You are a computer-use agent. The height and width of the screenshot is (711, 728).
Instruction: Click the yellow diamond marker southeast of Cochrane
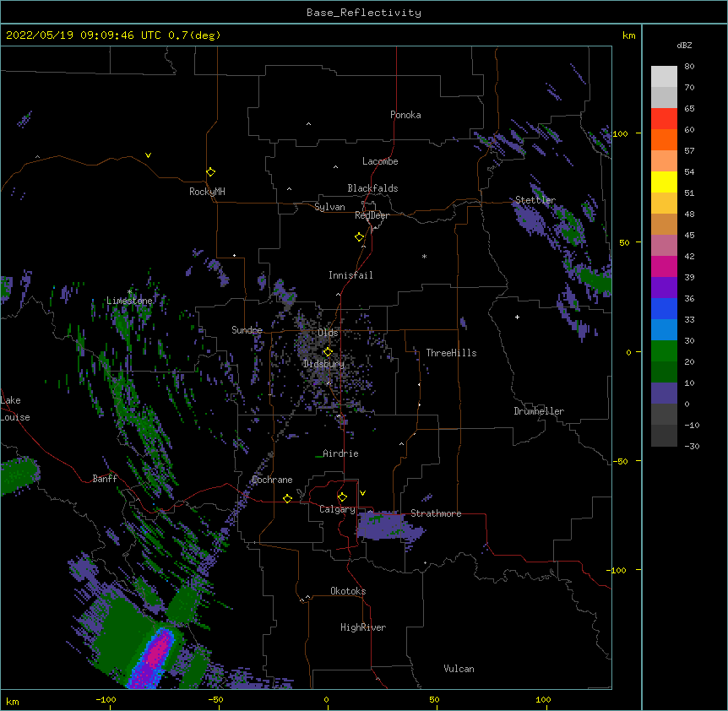[287, 499]
